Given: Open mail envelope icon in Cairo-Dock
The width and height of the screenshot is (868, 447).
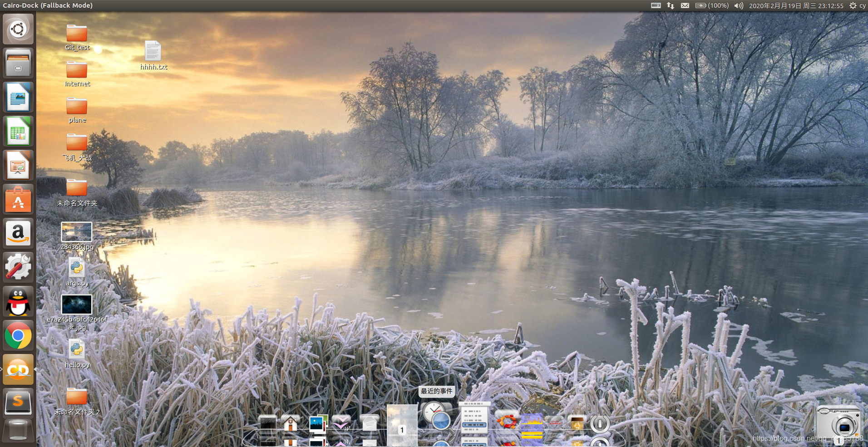Looking at the screenshot, I should (x=369, y=423).
